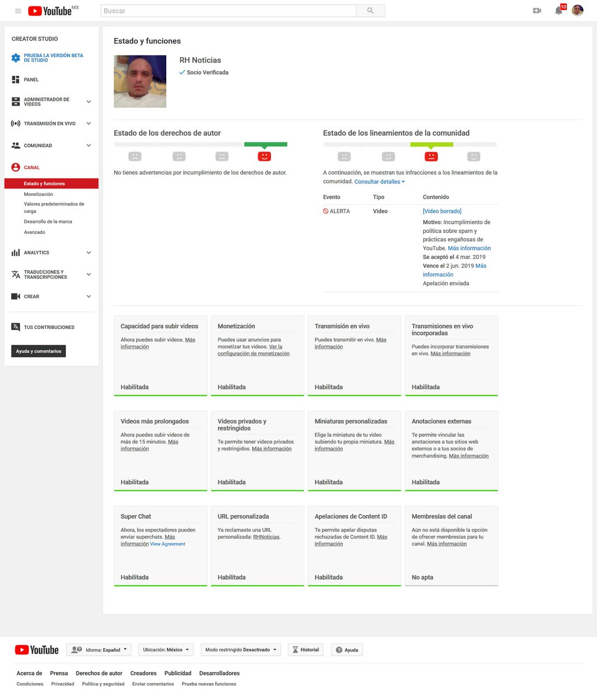This screenshot has height=700, width=597.
Task: Click the beta version gear icon
Action: coord(16,58)
